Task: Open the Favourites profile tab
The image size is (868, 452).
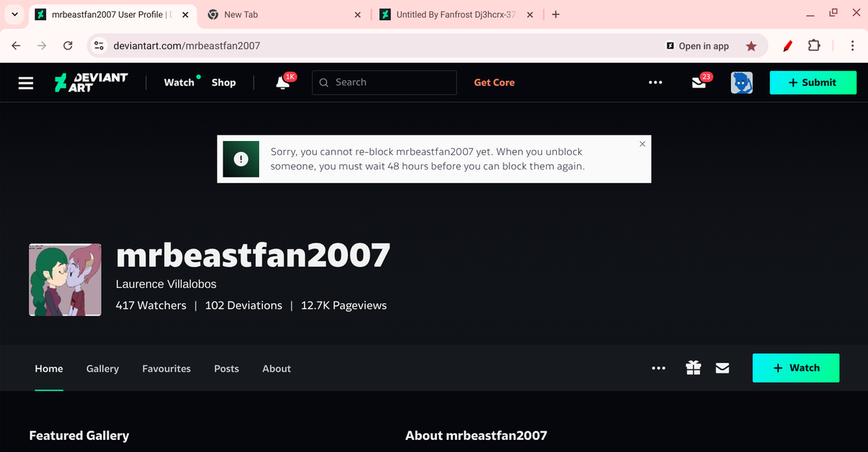Action: pyautogui.click(x=166, y=369)
